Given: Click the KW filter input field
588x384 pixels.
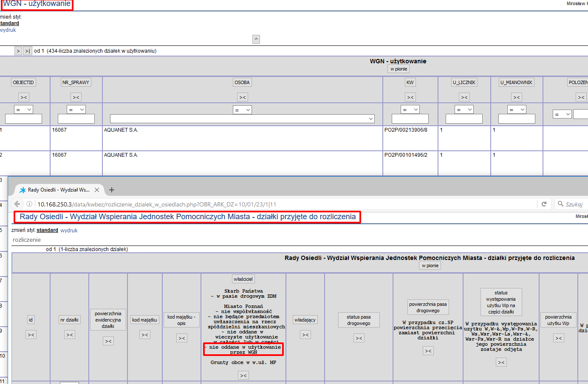Looking at the screenshot, I should click(x=410, y=119).
